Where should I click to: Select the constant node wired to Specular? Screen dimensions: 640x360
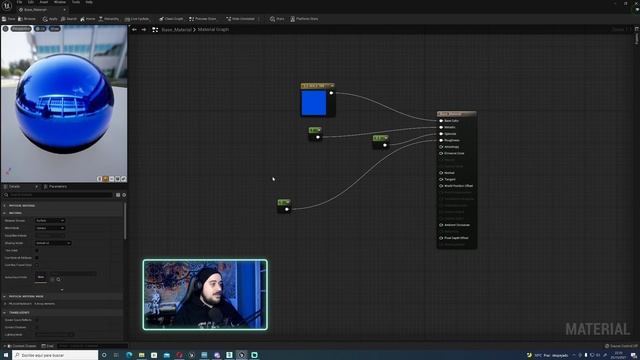(380, 142)
